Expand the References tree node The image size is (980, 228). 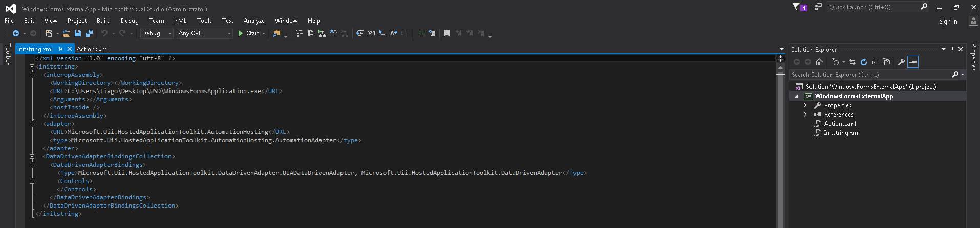(x=805, y=115)
